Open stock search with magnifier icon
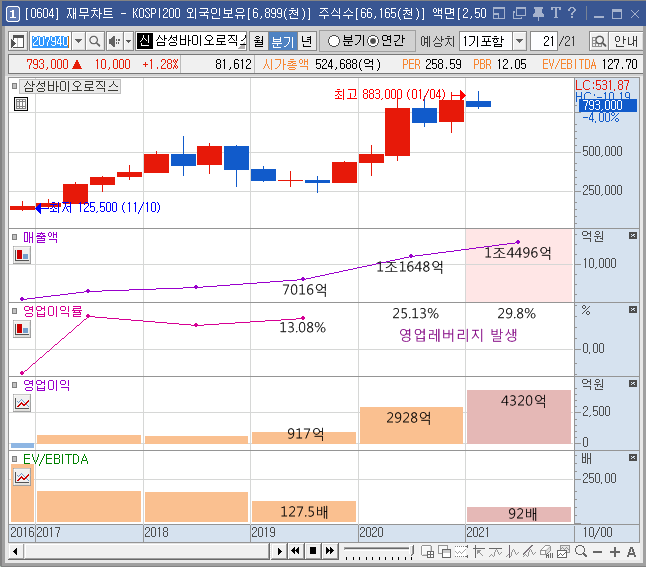 point(95,41)
